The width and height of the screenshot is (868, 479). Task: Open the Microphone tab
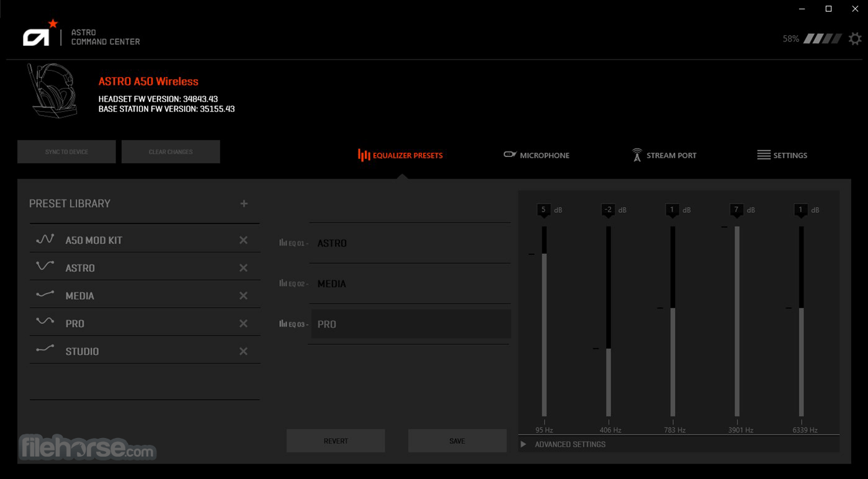click(536, 155)
